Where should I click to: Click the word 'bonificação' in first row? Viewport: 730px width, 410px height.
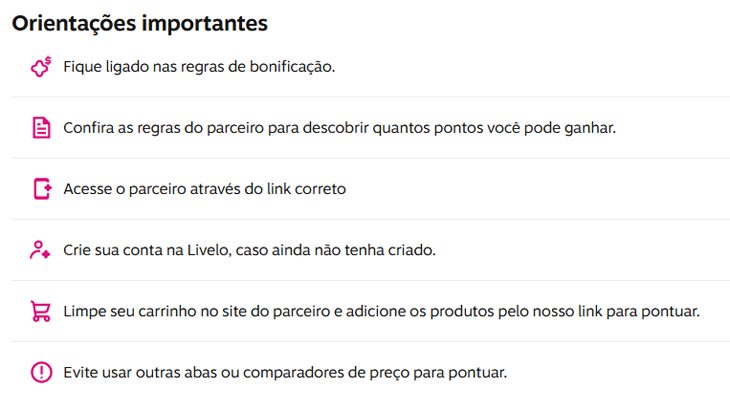(x=292, y=67)
